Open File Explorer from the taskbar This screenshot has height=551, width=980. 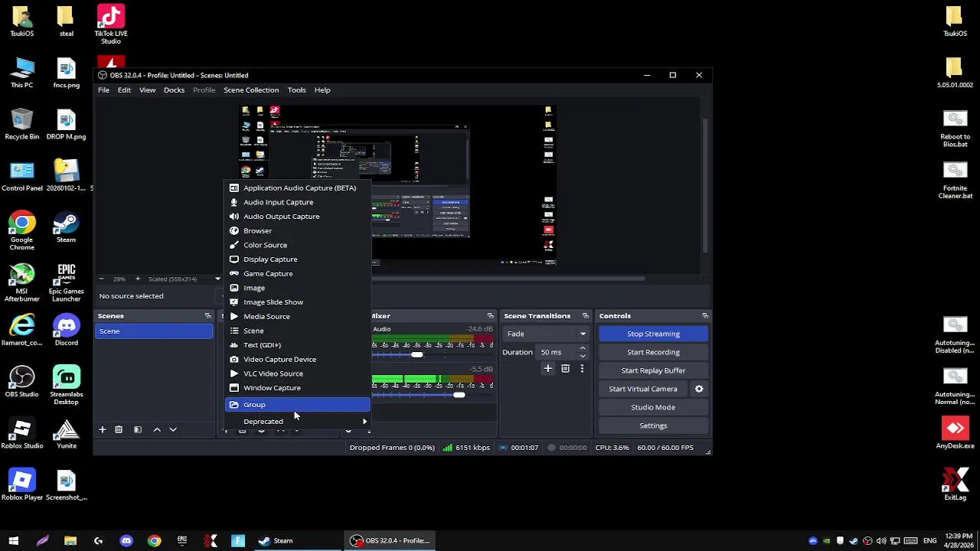[70, 540]
